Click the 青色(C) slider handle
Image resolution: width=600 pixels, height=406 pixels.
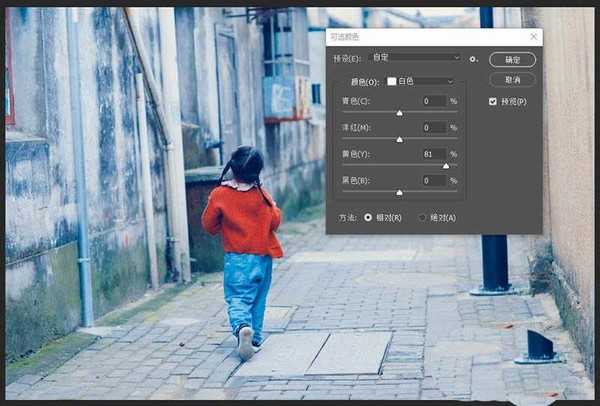click(x=400, y=113)
